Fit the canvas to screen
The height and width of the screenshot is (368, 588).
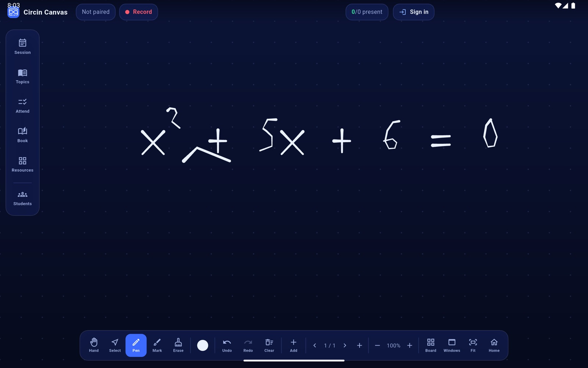click(x=473, y=345)
